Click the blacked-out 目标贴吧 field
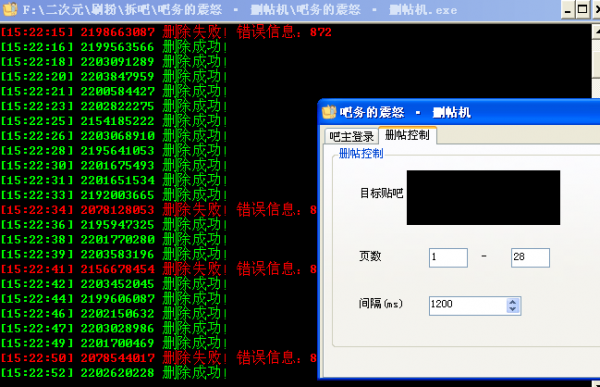 [x=483, y=198]
